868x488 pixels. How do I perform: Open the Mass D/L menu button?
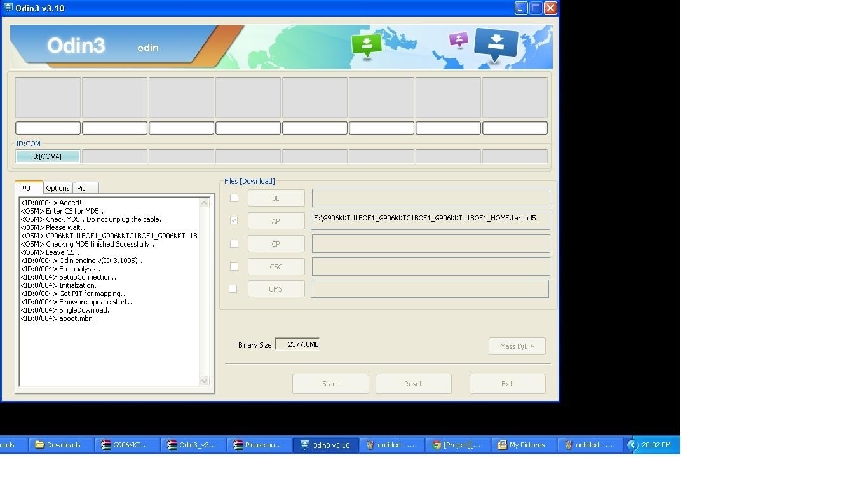[517, 346]
